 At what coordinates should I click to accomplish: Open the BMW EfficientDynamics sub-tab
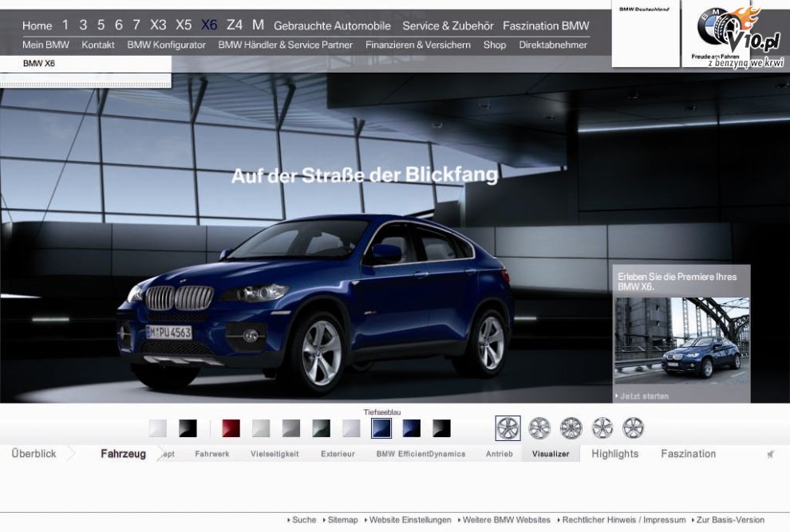[421, 454]
